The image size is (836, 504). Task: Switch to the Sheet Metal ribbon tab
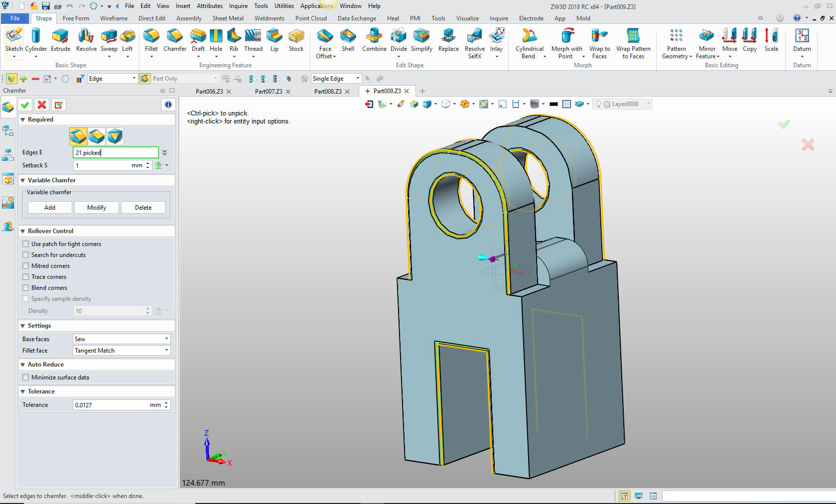click(228, 18)
